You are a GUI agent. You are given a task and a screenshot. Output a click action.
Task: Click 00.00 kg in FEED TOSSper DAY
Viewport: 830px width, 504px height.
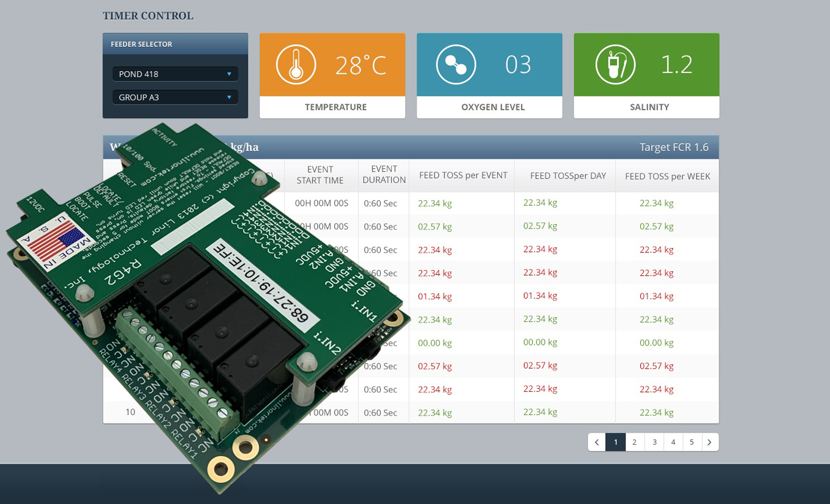pyautogui.click(x=540, y=342)
